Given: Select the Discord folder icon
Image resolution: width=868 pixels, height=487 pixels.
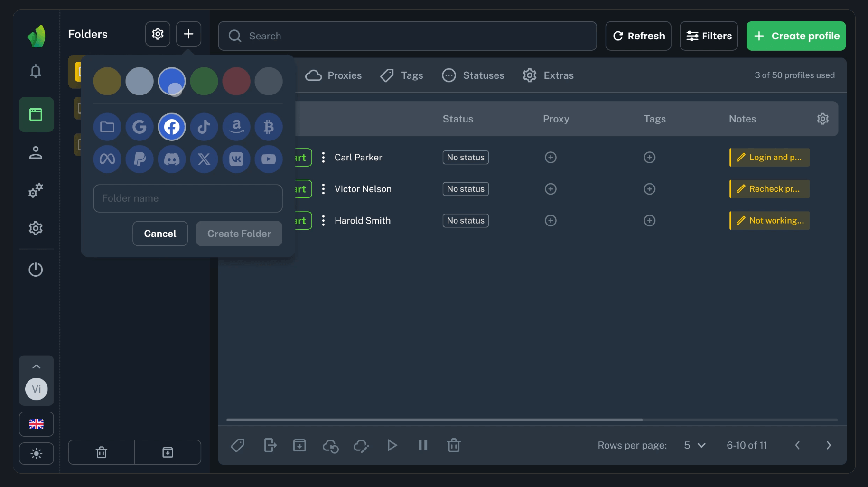Looking at the screenshot, I should [x=172, y=159].
